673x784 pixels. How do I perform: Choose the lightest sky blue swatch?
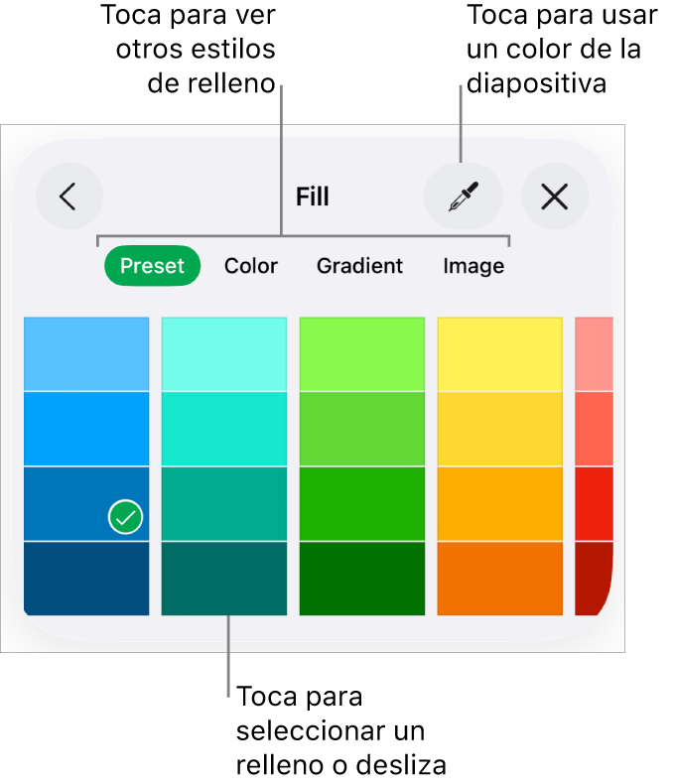click(x=86, y=353)
